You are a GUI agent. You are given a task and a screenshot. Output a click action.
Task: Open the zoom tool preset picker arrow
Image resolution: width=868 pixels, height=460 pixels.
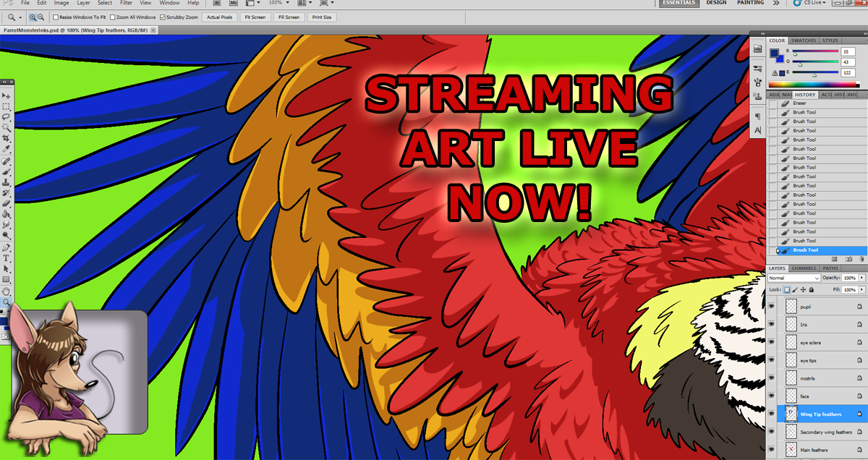tap(21, 17)
